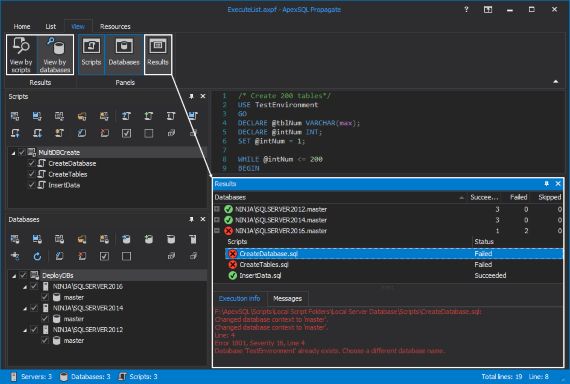
Task: Uncheck the DeployDBs list checkbox
Action: [x=23, y=275]
